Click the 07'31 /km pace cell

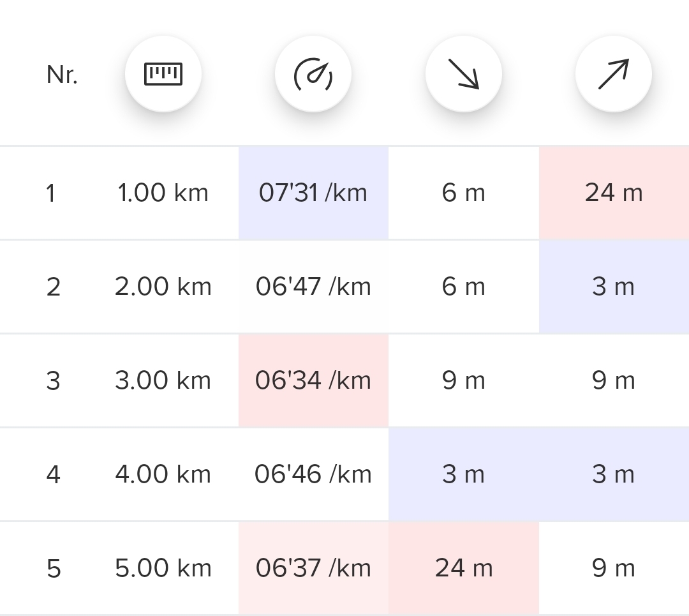coord(313,193)
